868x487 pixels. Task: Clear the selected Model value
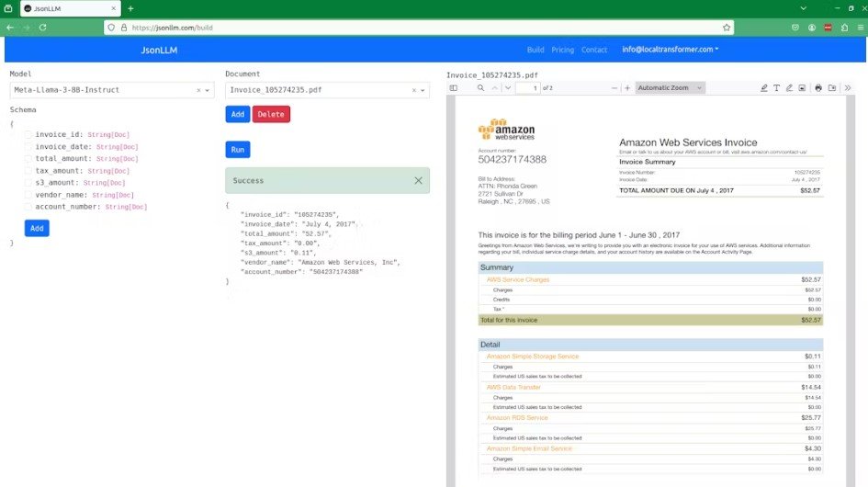point(198,90)
